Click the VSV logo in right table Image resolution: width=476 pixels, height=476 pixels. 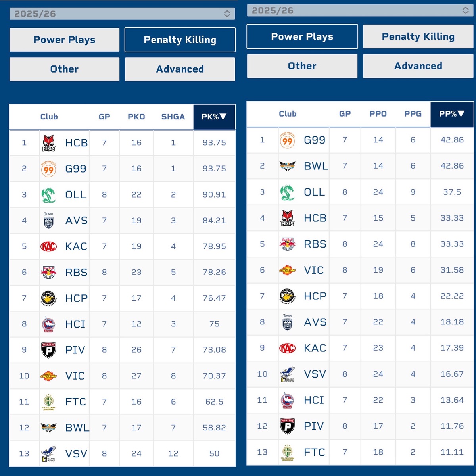pyautogui.click(x=287, y=374)
